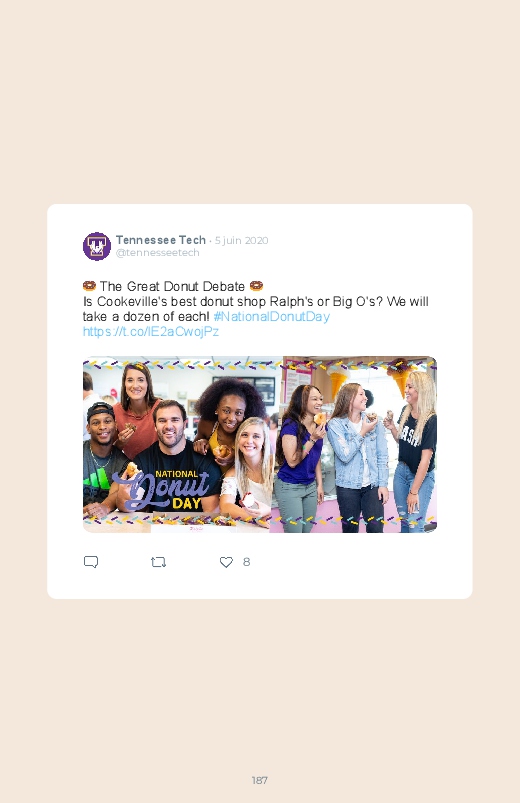Image resolution: width=520 pixels, height=803 pixels.
Task: Click the left donut emoji
Action: 90,286
